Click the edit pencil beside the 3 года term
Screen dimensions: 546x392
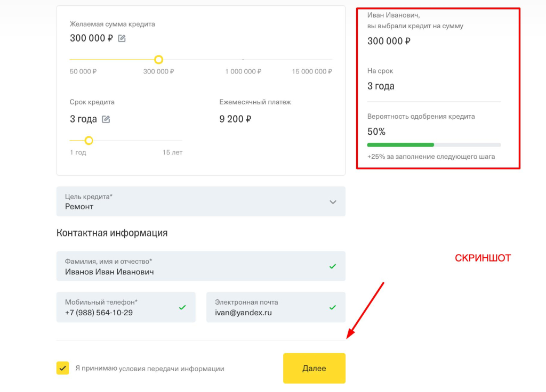106,119
